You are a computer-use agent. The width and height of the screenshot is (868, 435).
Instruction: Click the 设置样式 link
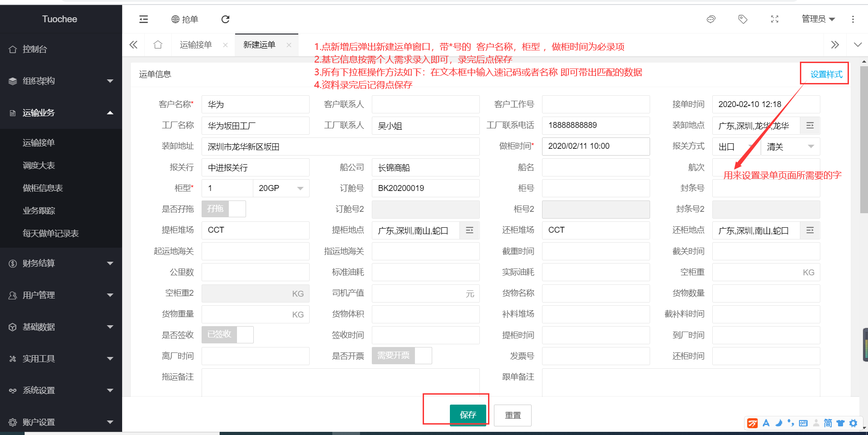click(x=826, y=74)
